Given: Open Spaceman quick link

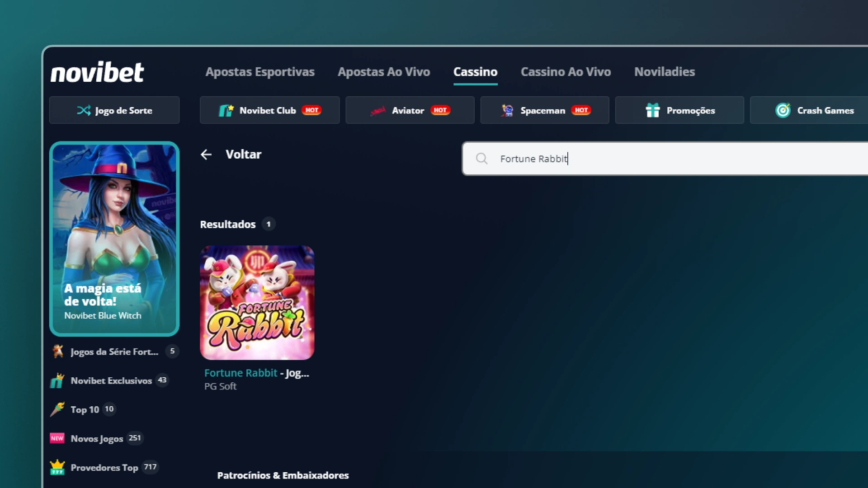Looking at the screenshot, I should (x=544, y=110).
